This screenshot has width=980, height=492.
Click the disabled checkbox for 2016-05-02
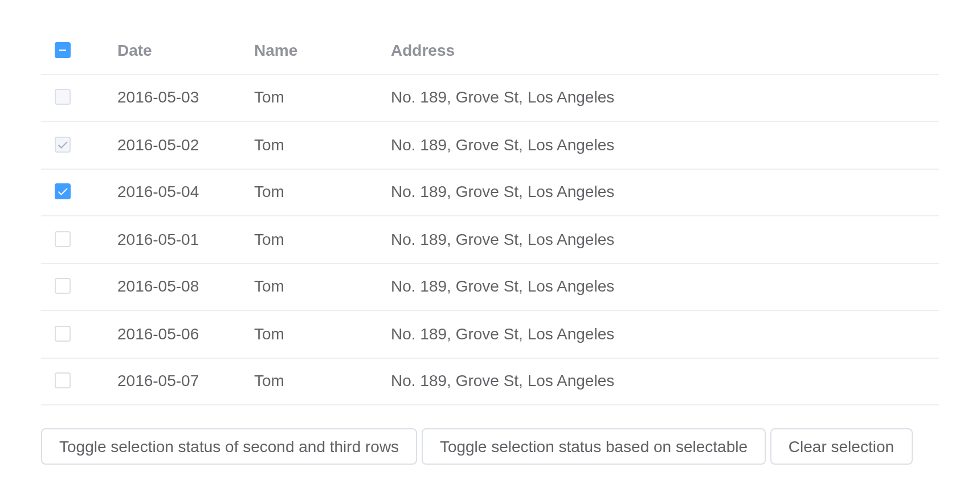(63, 145)
